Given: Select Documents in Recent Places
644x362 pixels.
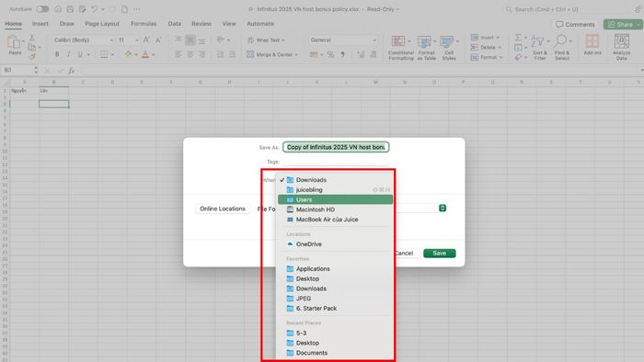Looking at the screenshot, I should pyautogui.click(x=335, y=353).
